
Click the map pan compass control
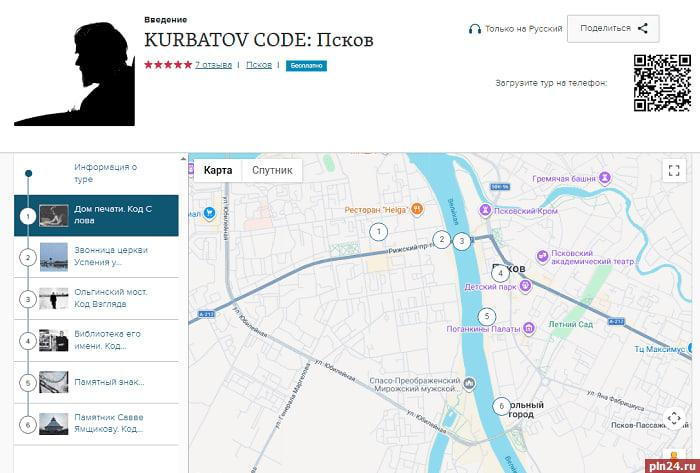tap(674, 418)
